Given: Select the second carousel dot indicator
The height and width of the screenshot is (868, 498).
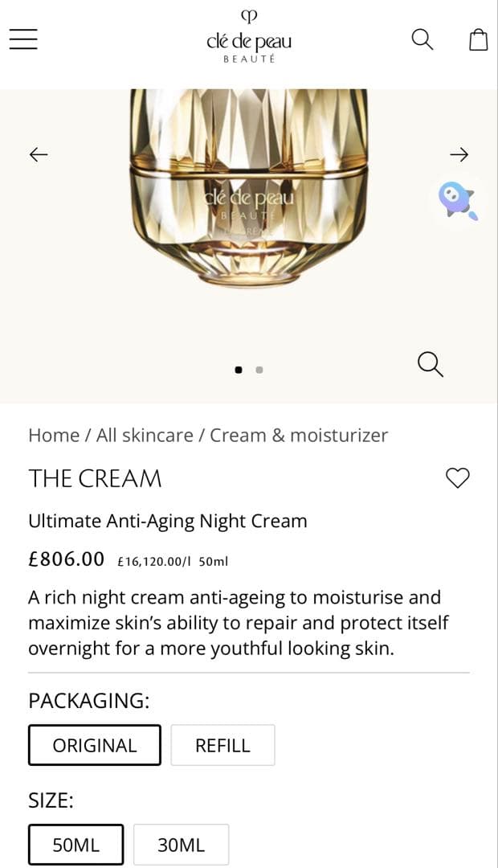Looking at the screenshot, I should point(259,370).
